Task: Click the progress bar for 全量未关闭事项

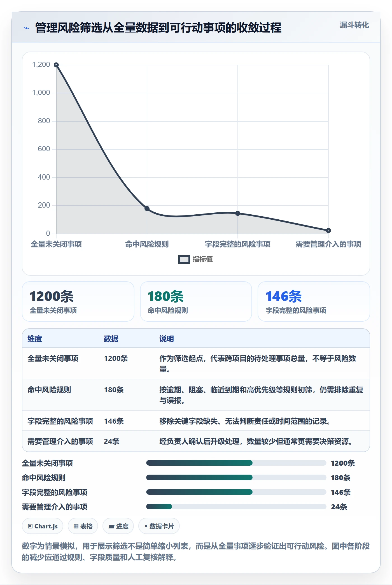Action: (236, 463)
